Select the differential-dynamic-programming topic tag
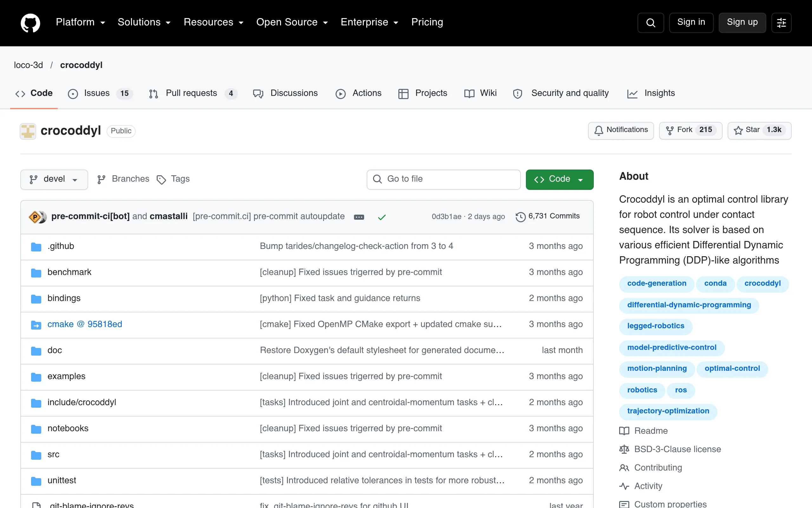812x508 pixels. tap(689, 305)
